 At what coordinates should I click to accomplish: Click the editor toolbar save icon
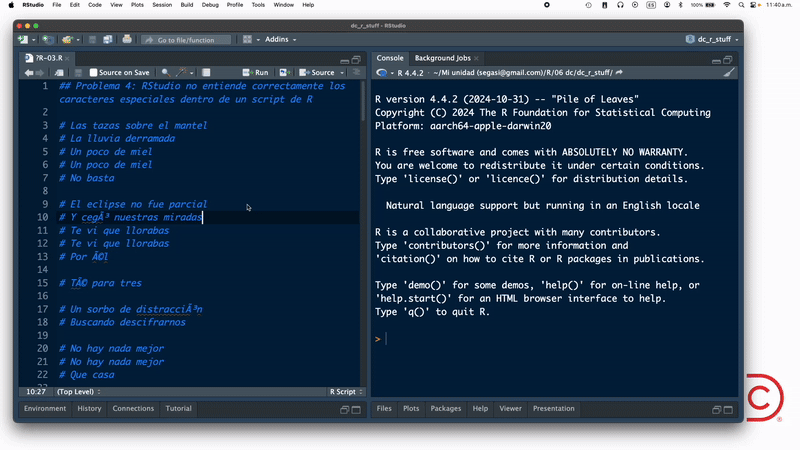78,73
